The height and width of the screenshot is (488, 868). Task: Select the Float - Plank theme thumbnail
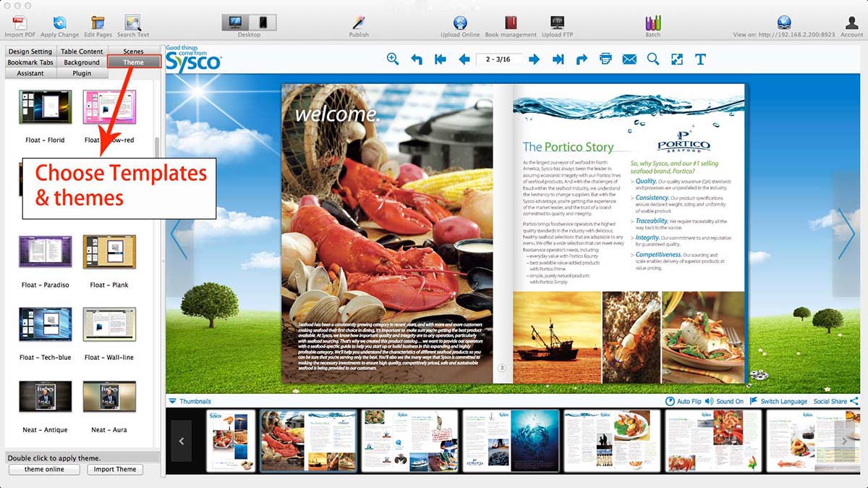coord(109,252)
